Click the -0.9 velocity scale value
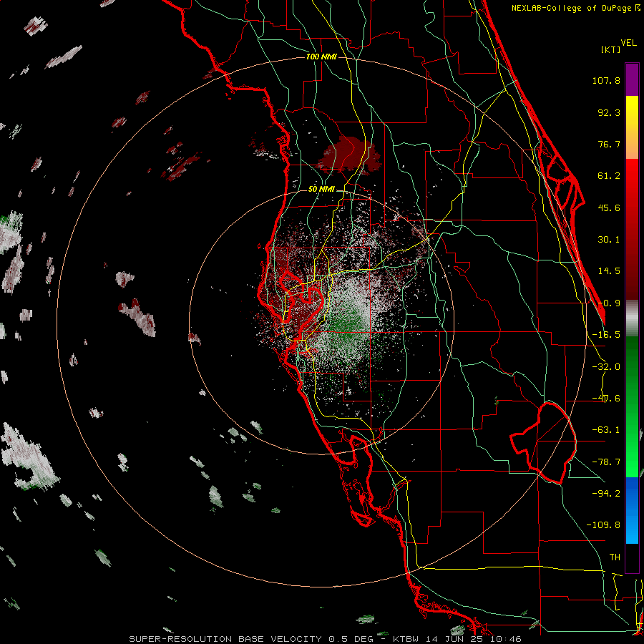644x644 pixels. click(x=609, y=303)
